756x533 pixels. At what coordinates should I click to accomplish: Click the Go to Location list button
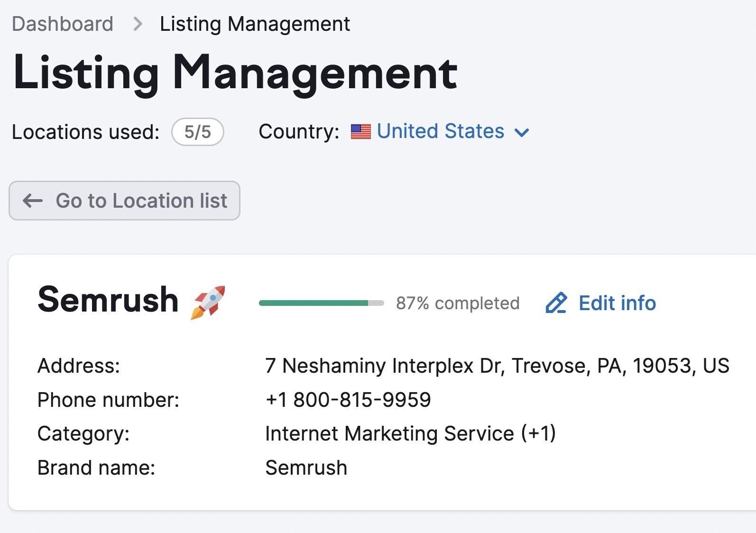(x=124, y=201)
